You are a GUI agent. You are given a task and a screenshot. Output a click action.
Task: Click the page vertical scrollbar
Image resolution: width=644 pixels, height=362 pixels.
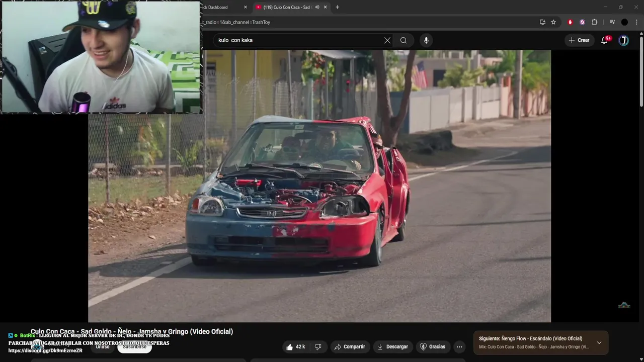pyautogui.click(x=641, y=70)
